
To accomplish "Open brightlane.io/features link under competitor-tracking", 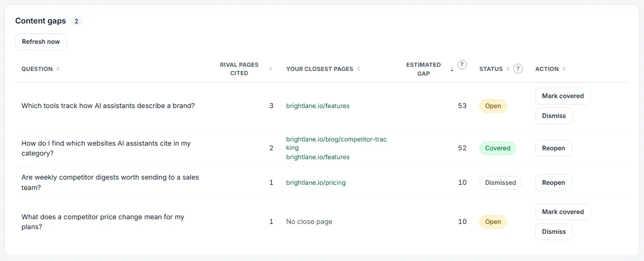I will pyautogui.click(x=318, y=157).
